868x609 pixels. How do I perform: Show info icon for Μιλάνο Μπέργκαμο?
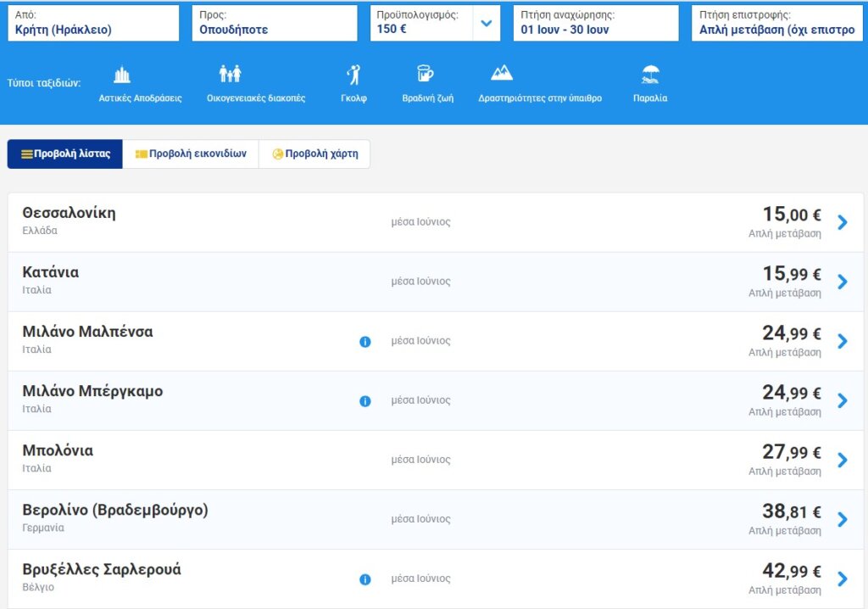pyautogui.click(x=365, y=401)
